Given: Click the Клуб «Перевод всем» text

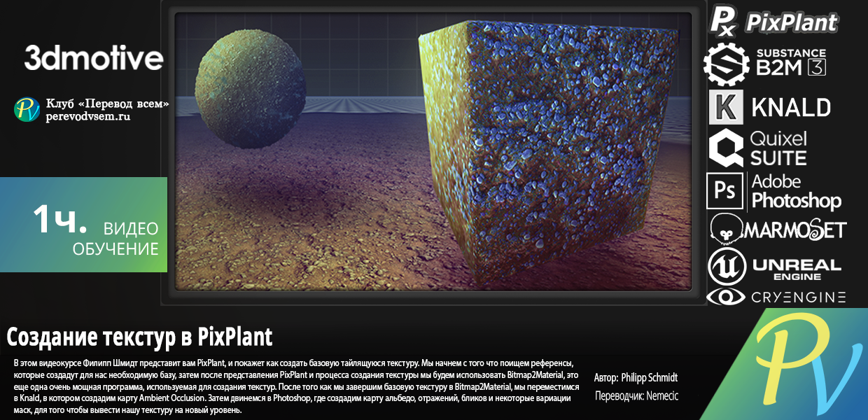Looking at the screenshot, I should click(x=108, y=104).
